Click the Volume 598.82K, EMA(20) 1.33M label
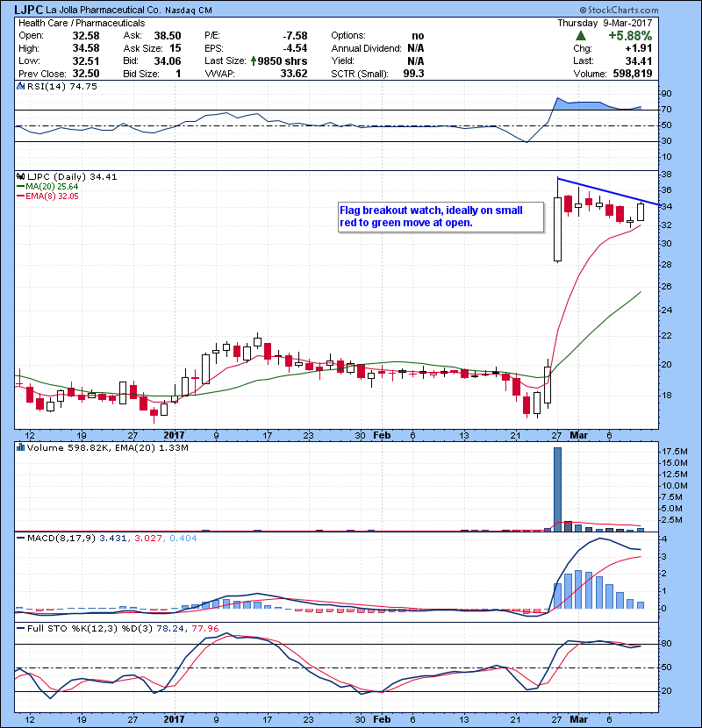Screen dimensions: 702x728 click(108, 448)
